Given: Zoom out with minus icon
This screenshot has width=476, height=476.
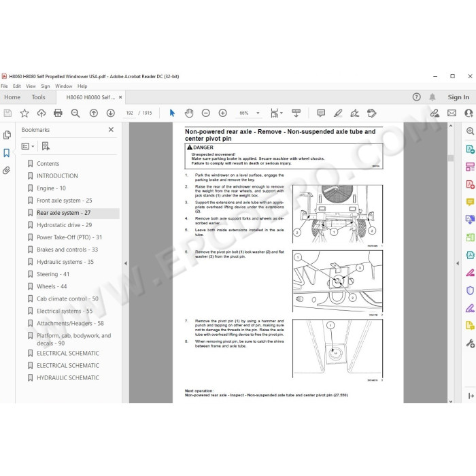Looking at the screenshot, I should click(206, 114).
